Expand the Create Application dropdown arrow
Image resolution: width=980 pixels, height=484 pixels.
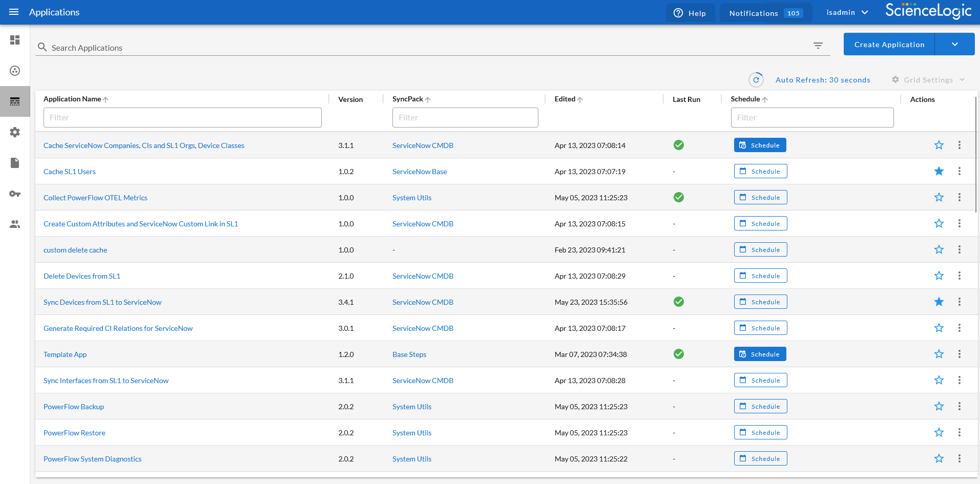pos(954,45)
